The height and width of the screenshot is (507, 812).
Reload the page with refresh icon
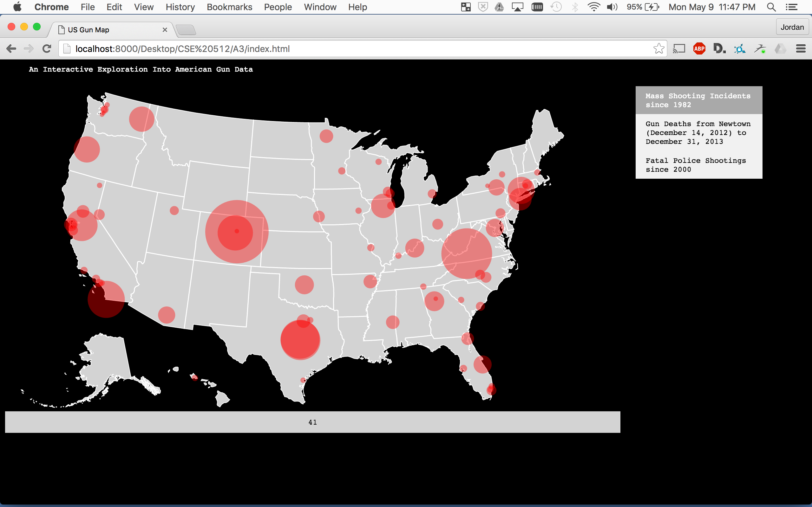coord(47,49)
